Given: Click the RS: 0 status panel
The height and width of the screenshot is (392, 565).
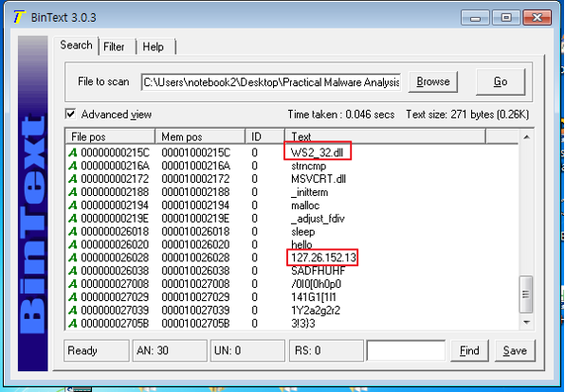Looking at the screenshot, I should point(326,350).
